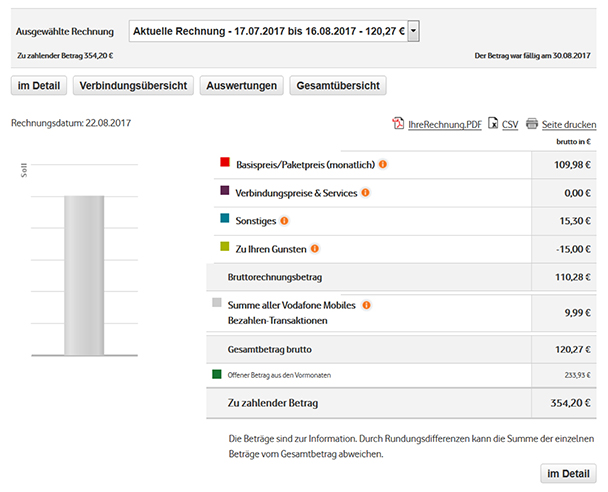
Task: Click the Seite drucken link
Action: point(569,125)
